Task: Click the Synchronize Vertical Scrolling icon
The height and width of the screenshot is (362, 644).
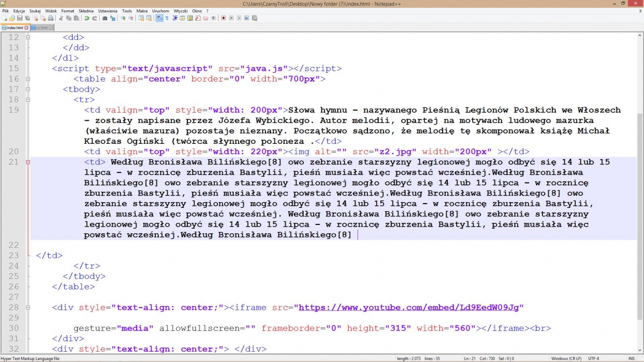Action: tap(141, 18)
